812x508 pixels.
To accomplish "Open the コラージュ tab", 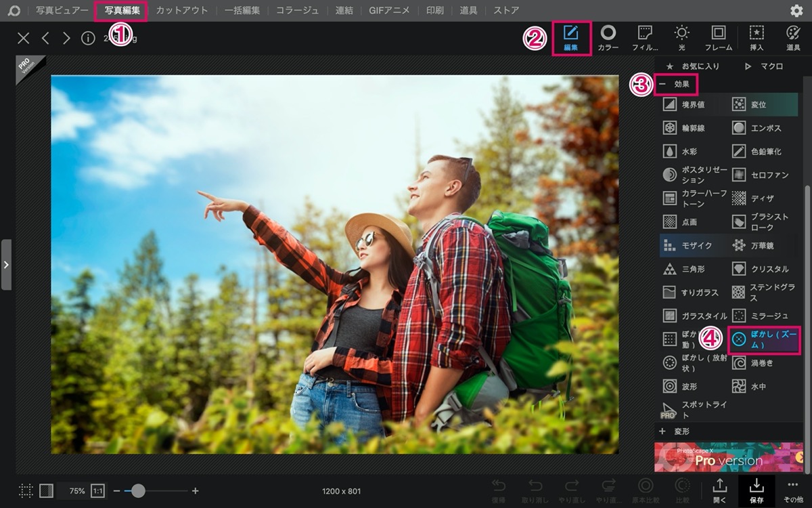I will tap(297, 11).
